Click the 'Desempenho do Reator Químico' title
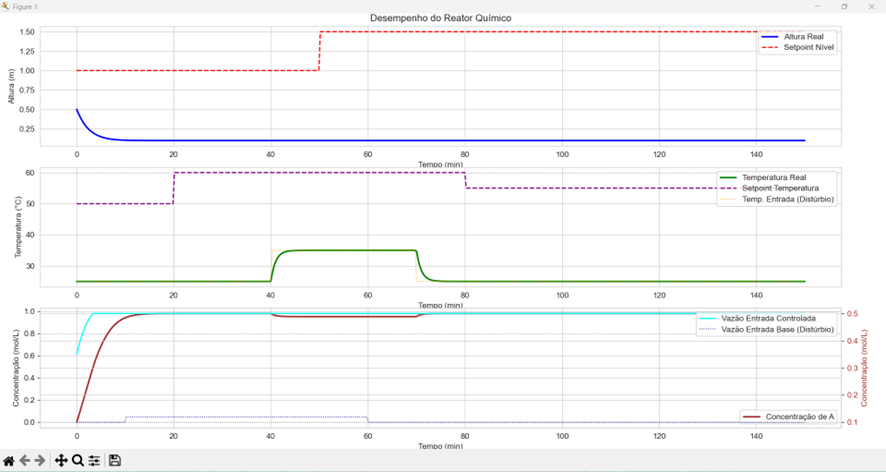886x472 pixels. pos(442,18)
